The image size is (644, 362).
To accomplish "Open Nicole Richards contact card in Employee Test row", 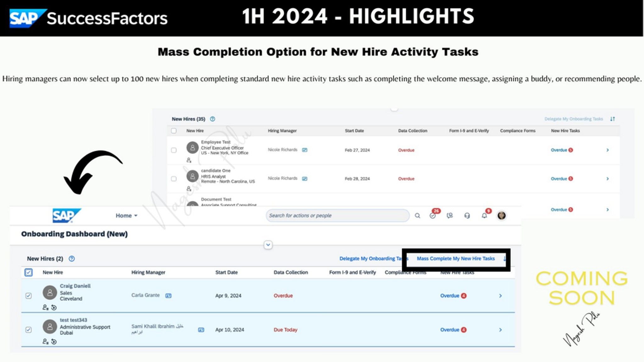I will coord(305,150).
